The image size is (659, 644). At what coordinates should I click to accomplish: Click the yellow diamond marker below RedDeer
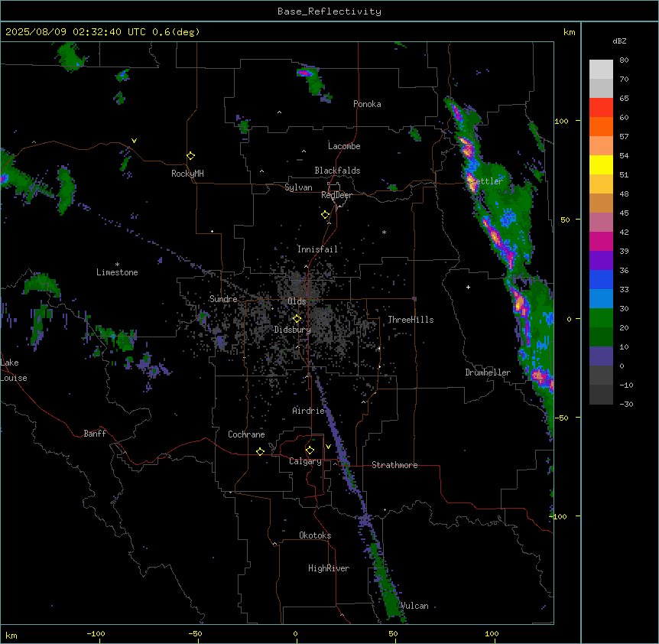point(326,215)
